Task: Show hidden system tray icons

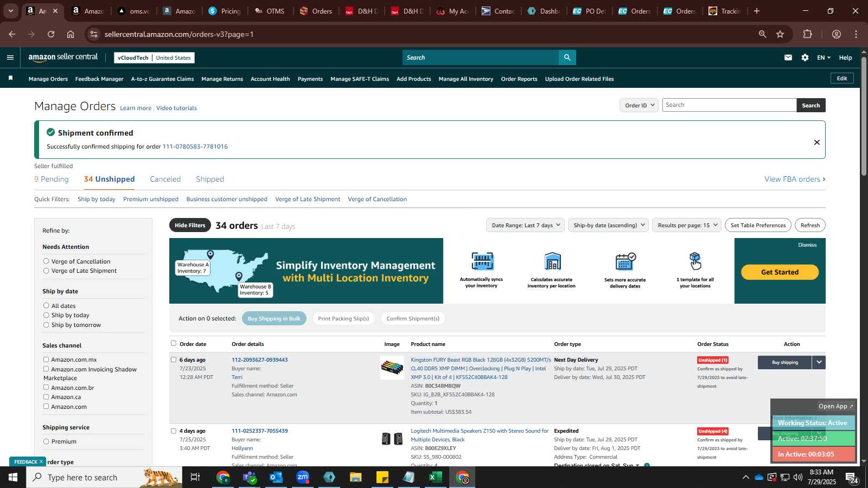Action: pyautogui.click(x=745, y=477)
